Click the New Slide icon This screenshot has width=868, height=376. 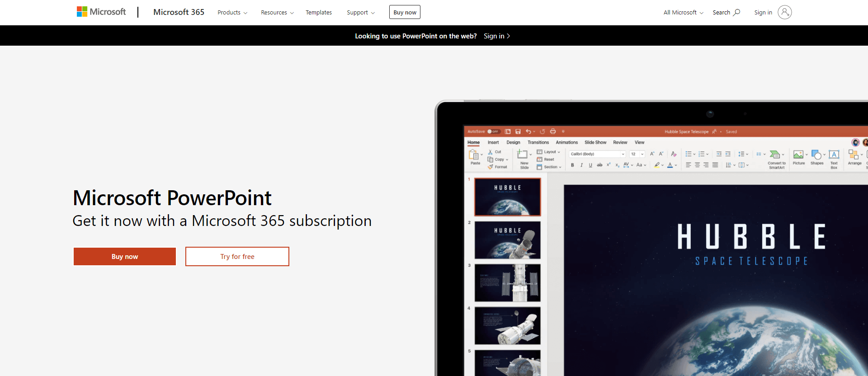[x=522, y=154]
